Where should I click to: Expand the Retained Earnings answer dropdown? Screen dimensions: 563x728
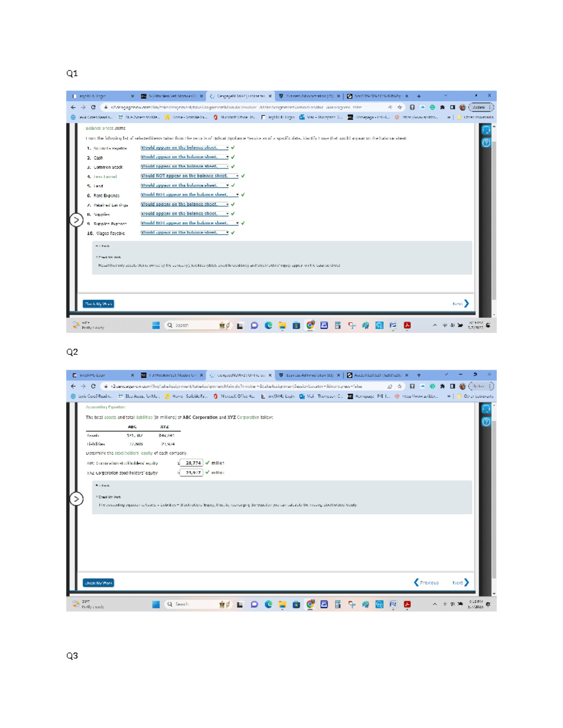(184, 204)
